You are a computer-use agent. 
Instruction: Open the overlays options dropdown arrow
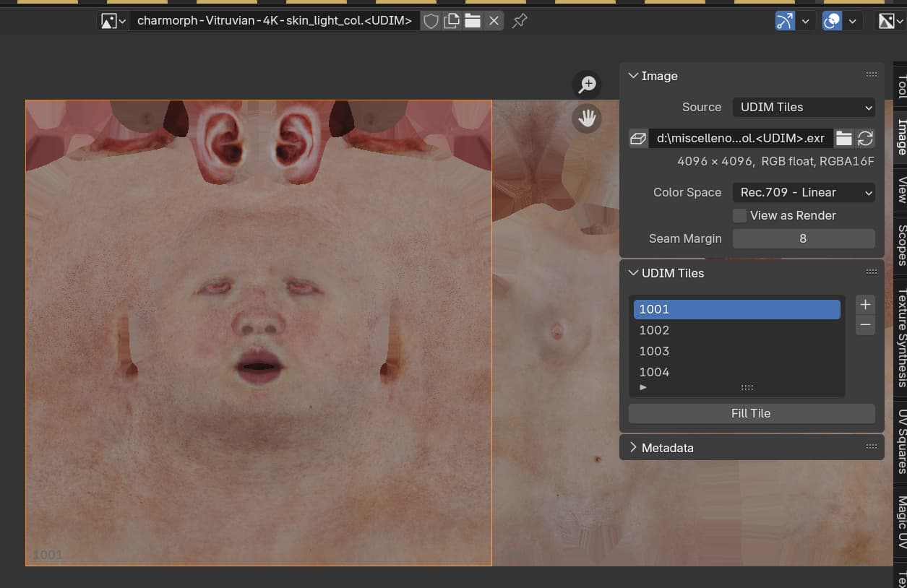(x=853, y=21)
